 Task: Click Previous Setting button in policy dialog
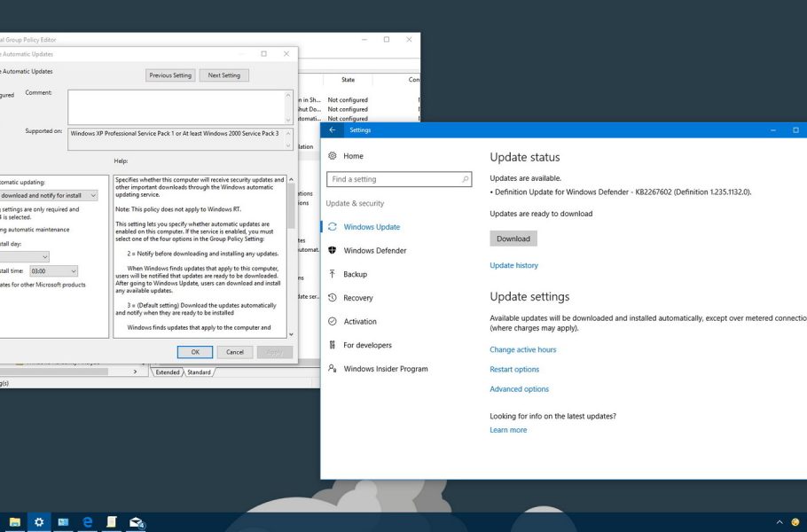click(x=170, y=75)
